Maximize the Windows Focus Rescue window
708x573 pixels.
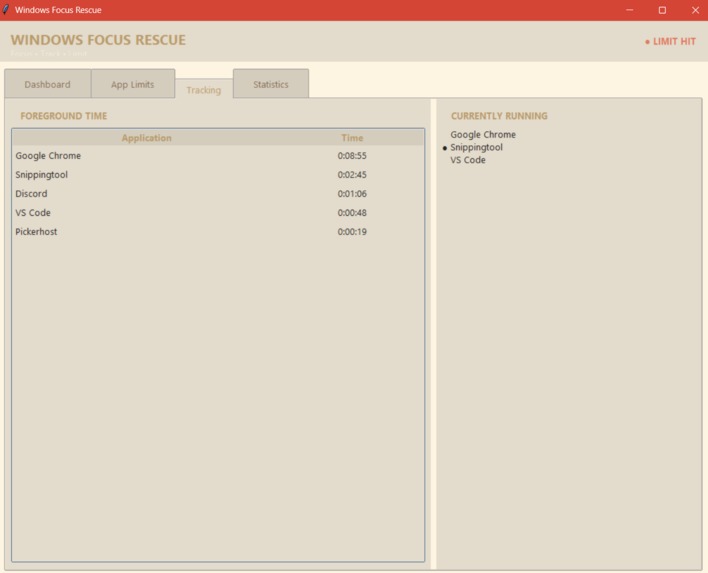click(x=662, y=10)
